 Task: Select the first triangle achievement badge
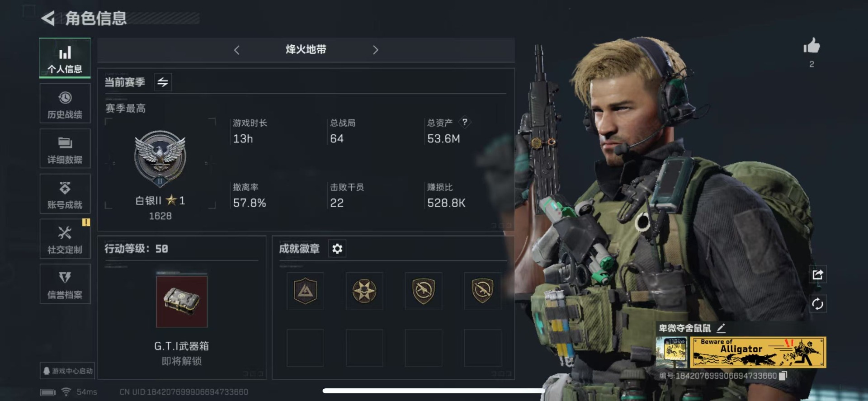(305, 291)
